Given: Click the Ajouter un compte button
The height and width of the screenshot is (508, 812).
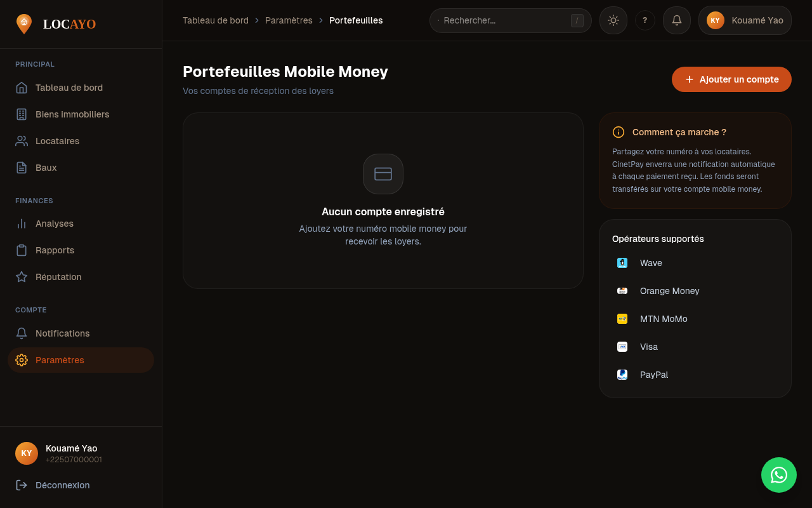Looking at the screenshot, I should 731,79.
